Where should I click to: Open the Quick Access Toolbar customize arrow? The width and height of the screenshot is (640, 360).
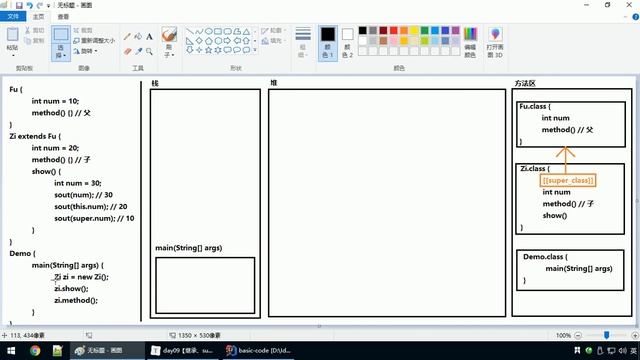(49, 6)
